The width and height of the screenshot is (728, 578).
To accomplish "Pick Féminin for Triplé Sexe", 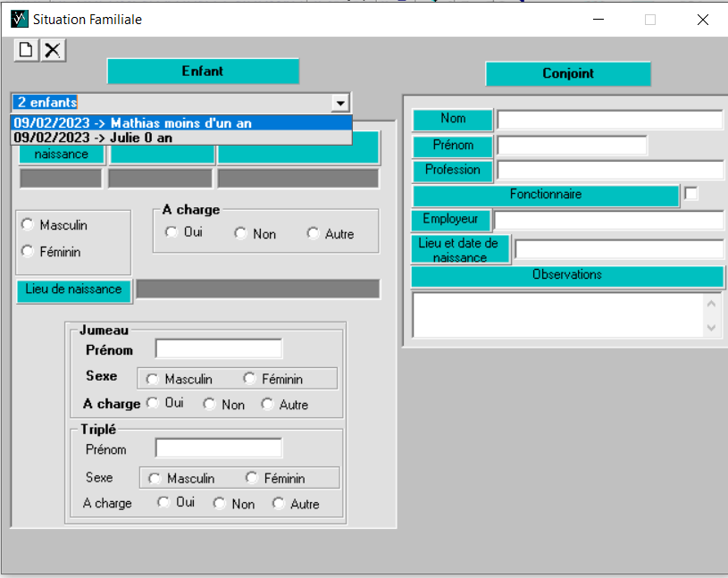I will (x=252, y=478).
